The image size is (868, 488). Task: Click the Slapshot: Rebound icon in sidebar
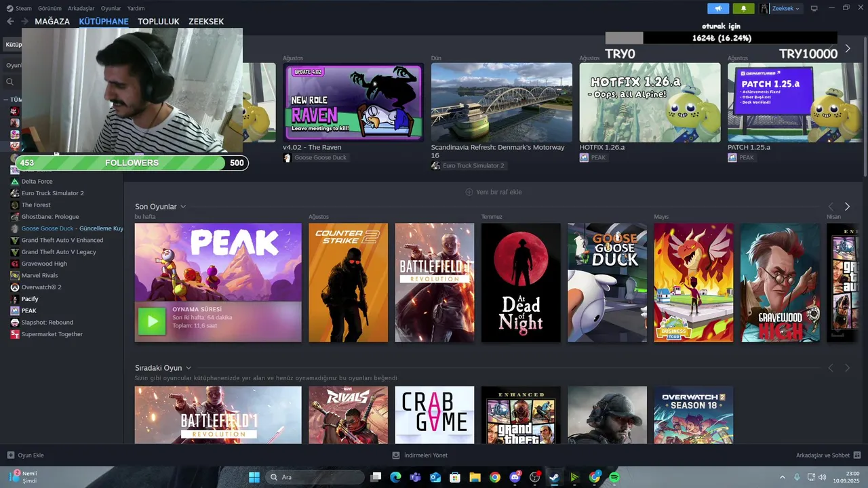point(15,323)
